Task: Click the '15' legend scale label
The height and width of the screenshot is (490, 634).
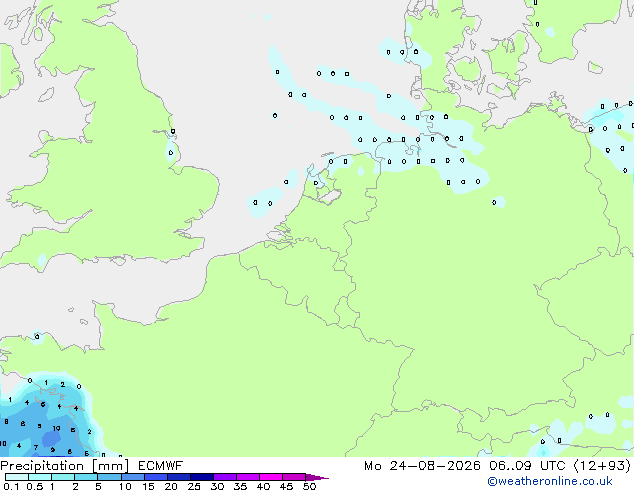Action: [x=148, y=486]
